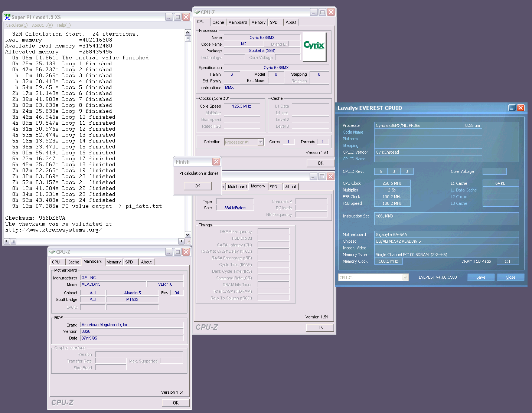Click the CPUID Name link in EVEREST
Image resolution: width=532 pixels, height=413 pixels.
point(354,159)
